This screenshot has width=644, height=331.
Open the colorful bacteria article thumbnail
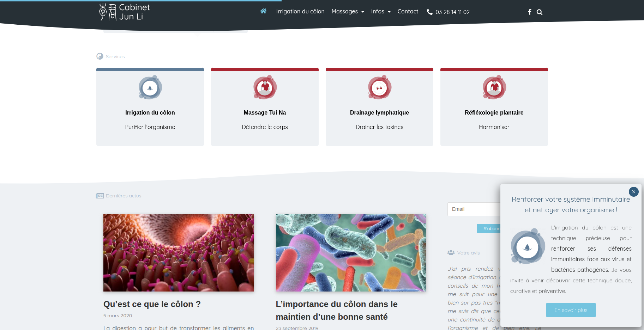351,252
